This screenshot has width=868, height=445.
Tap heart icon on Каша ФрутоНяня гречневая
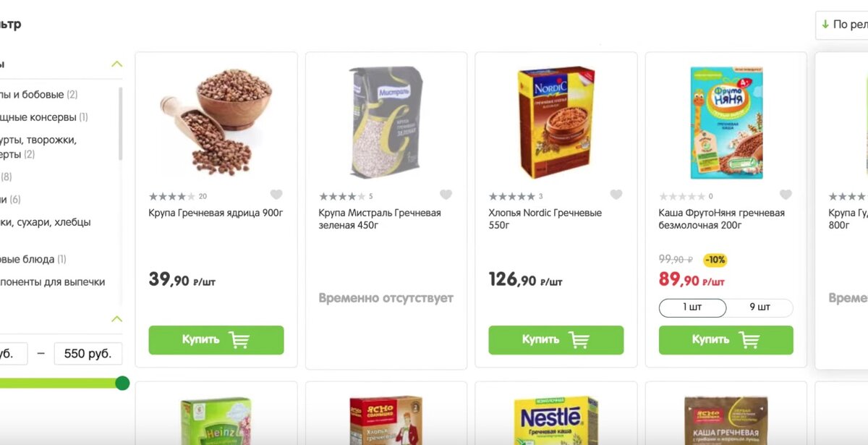point(786,195)
